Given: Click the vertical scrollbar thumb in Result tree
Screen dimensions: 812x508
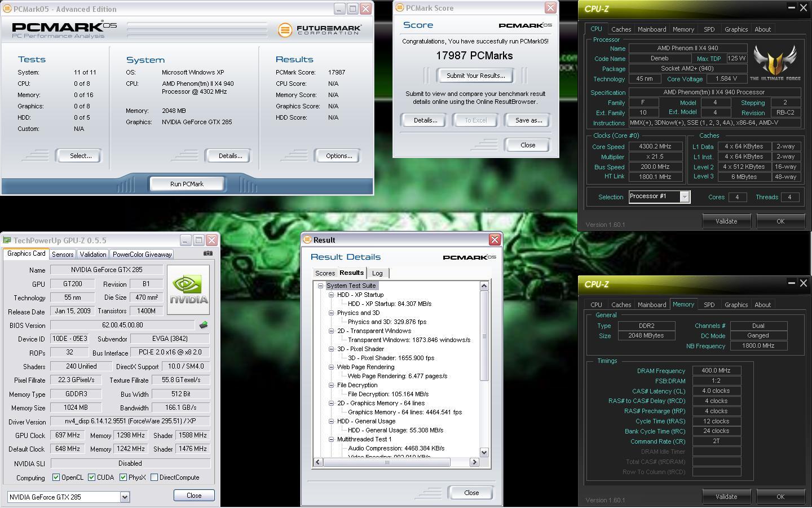Looking at the screenshot, I should 484,336.
